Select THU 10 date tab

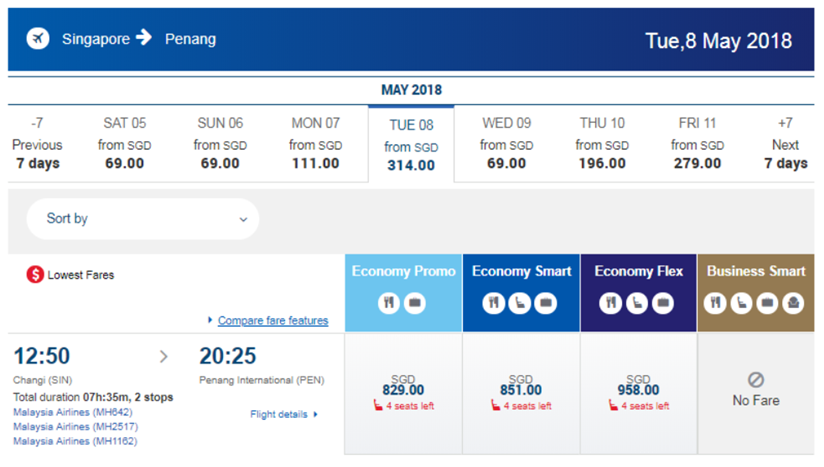click(x=602, y=143)
